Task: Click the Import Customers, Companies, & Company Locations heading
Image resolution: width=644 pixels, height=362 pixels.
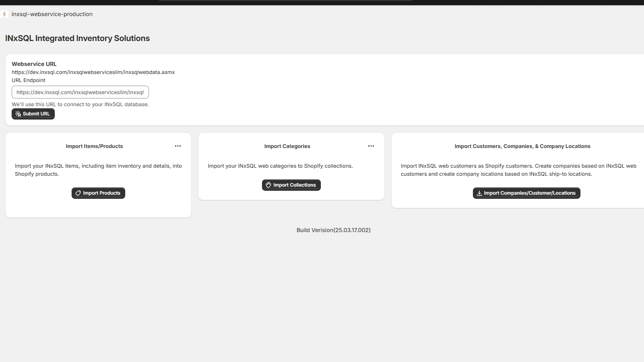Action: tap(522, 146)
